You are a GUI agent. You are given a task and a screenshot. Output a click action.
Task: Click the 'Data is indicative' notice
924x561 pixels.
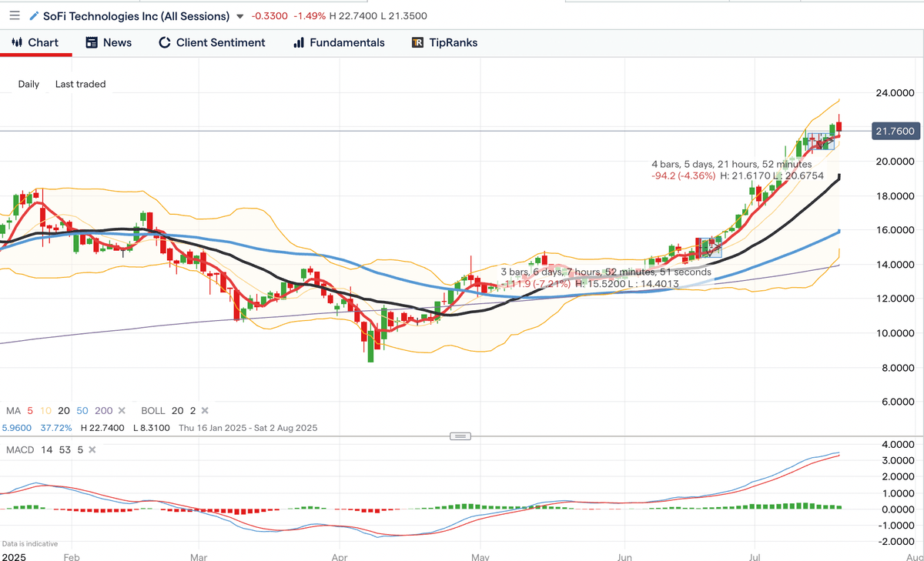(x=32, y=543)
